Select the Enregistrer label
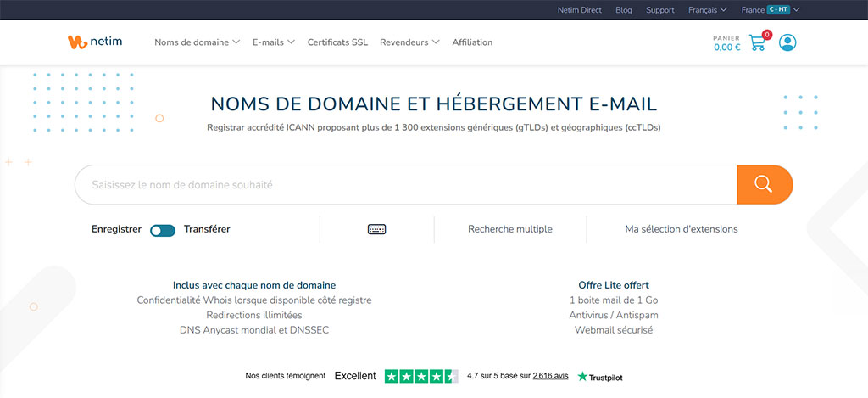 click(116, 229)
